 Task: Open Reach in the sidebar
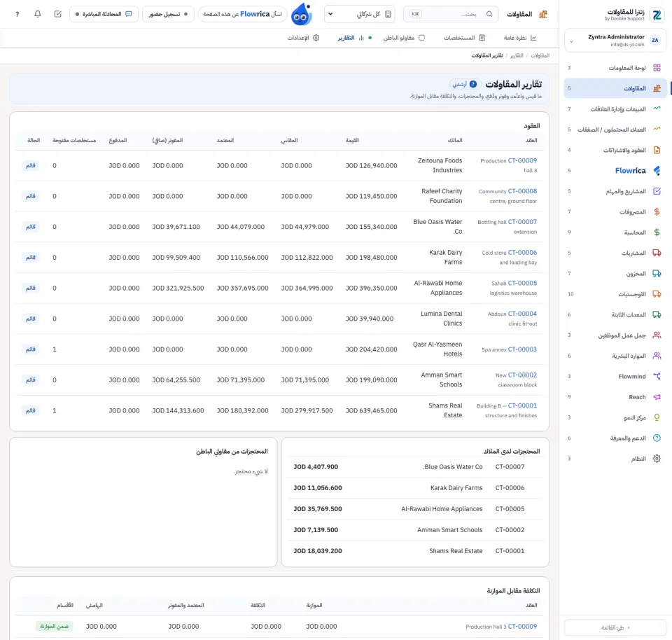coord(615,397)
